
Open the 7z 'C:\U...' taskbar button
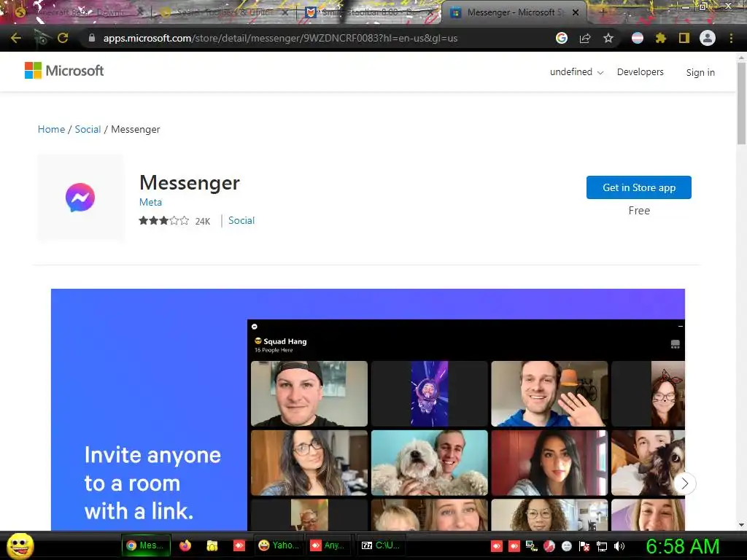pos(382,545)
